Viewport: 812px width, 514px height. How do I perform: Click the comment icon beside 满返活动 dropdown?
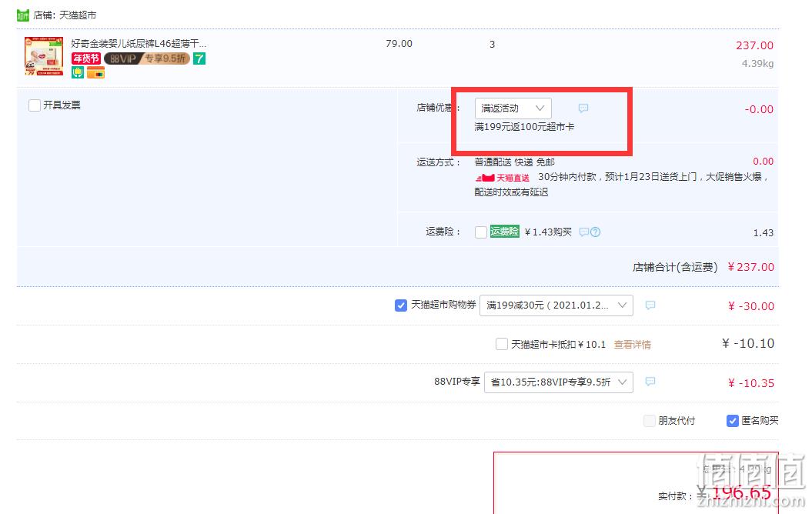[583, 108]
